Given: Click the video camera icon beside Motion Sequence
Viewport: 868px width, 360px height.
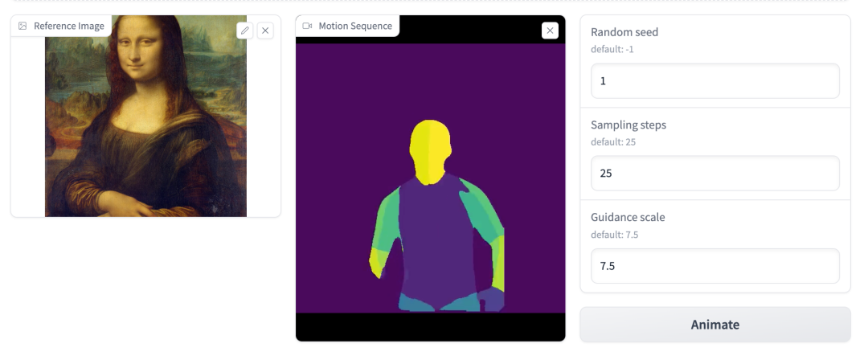Looking at the screenshot, I should point(307,26).
